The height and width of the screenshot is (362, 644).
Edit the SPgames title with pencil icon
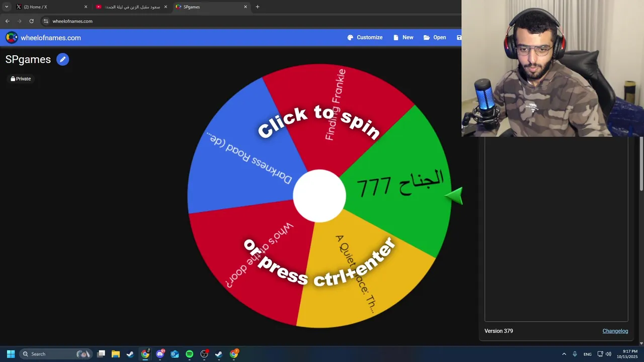62,59
